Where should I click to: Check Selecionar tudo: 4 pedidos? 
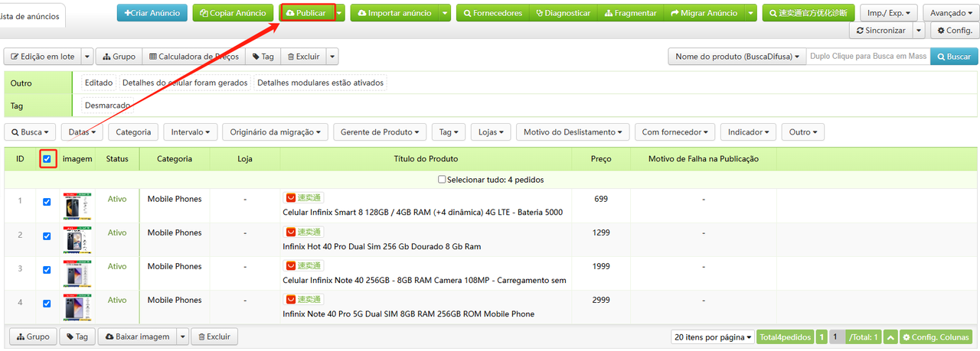pos(442,180)
